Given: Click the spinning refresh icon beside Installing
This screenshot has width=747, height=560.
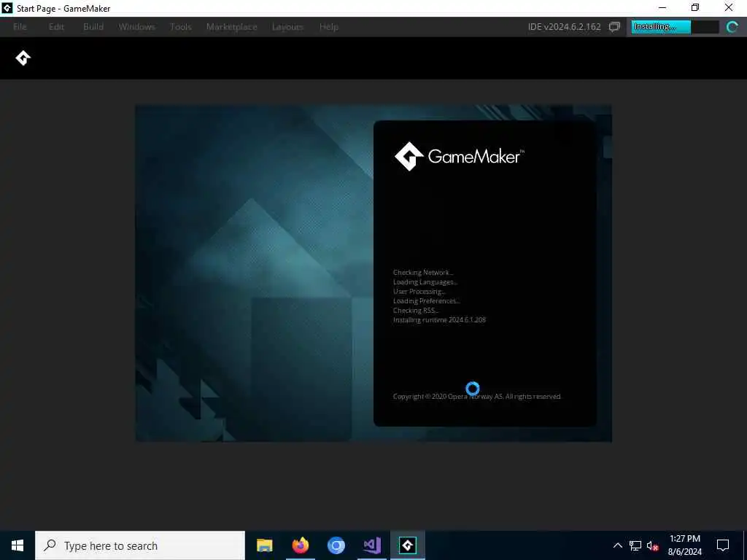Looking at the screenshot, I should click(732, 27).
